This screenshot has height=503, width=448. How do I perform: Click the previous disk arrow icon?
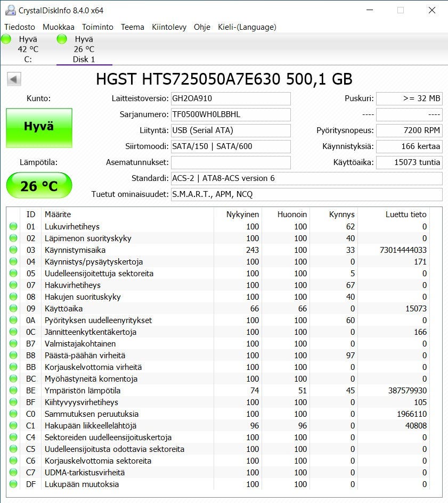click(14, 79)
